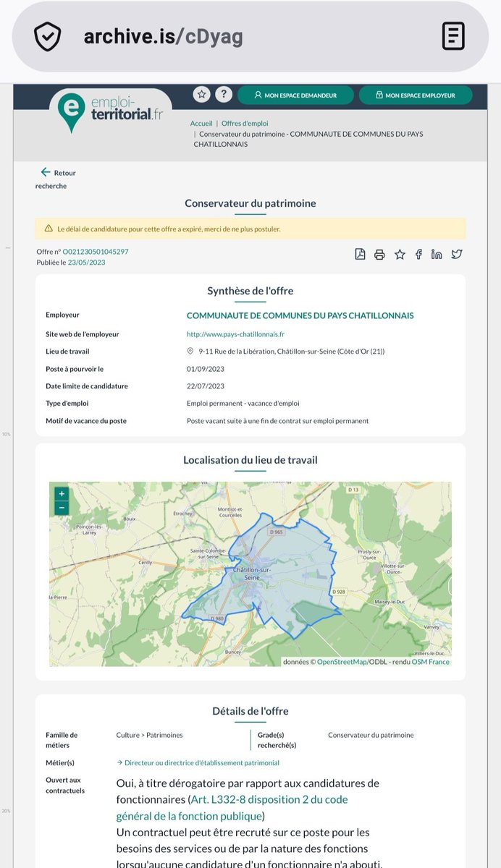Viewport: 501px width, 868px height.
Task: Bookmark offer with star icon near share icons
Action: tap(400, 254)
